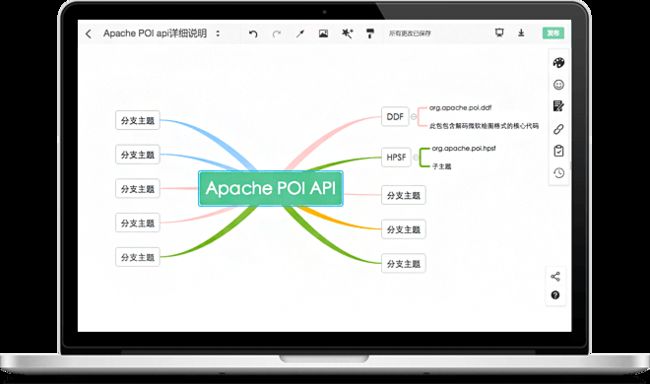Go back using the left chevron arrow

(x=88, y=34)
